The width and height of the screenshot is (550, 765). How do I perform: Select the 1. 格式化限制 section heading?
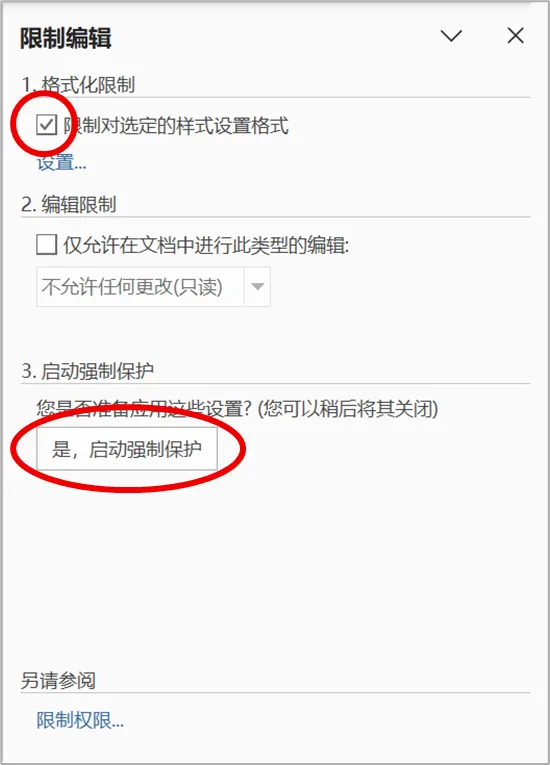coord(78,85)
